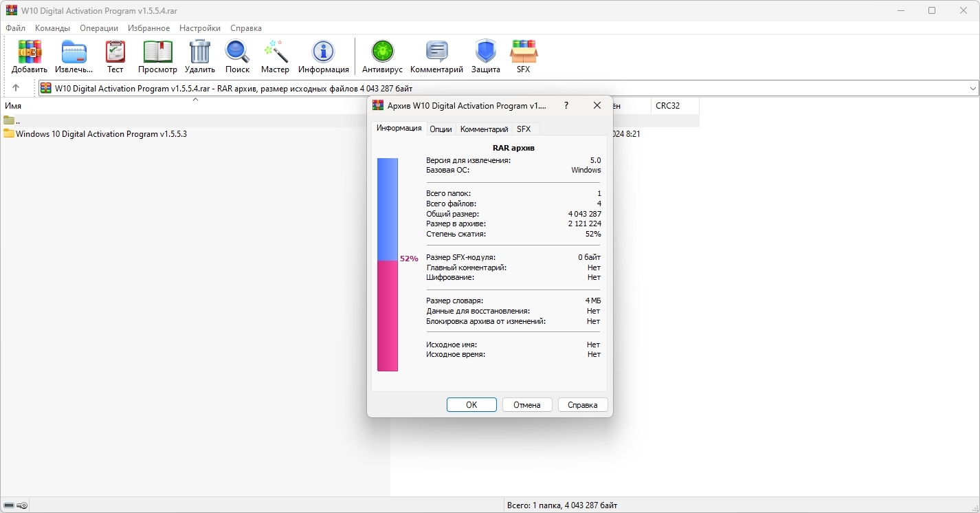Maximize the WinRAR main window
The image size is (980, 513).
932,10
